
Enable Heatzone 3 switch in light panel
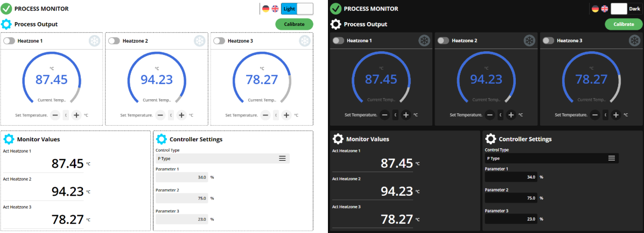click(220, 41)
